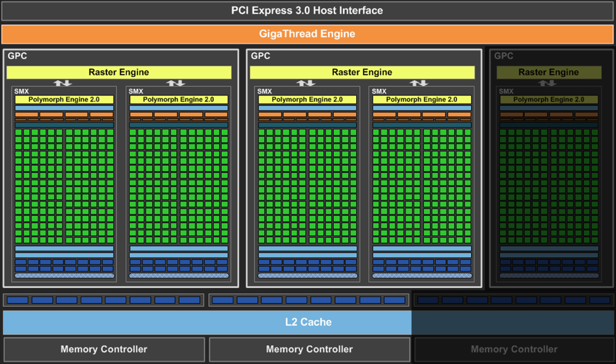Click the PCI Express 3.0 Host Interface bar
The width and height of the screenshot is (616, 364).
click(307, 10)
